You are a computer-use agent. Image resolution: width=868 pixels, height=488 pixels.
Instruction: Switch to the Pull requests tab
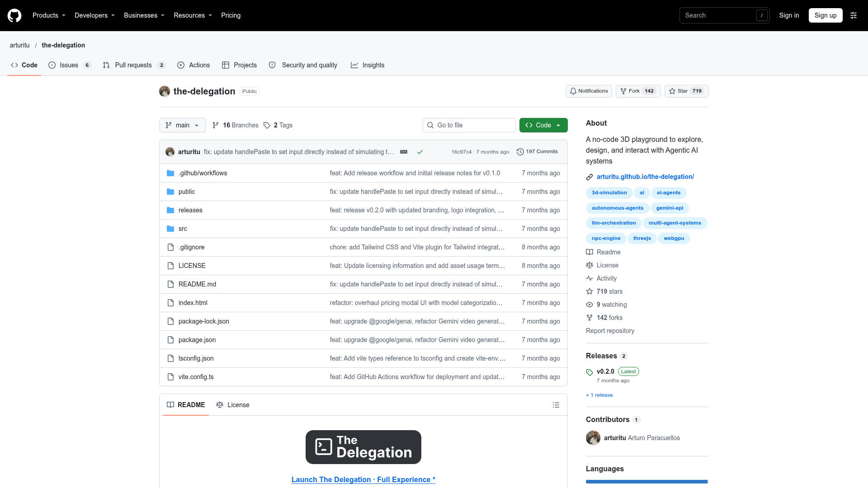(x=134, y=65)
